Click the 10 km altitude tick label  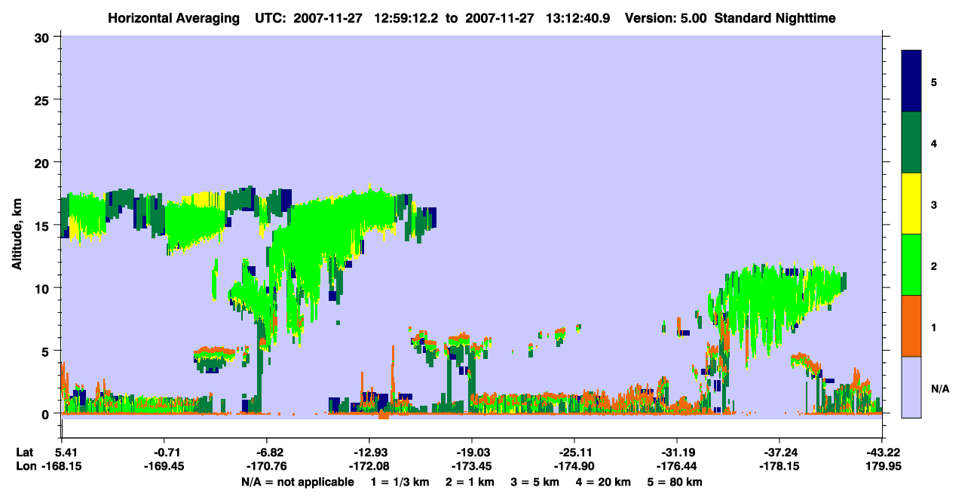(x=44, y=288)
